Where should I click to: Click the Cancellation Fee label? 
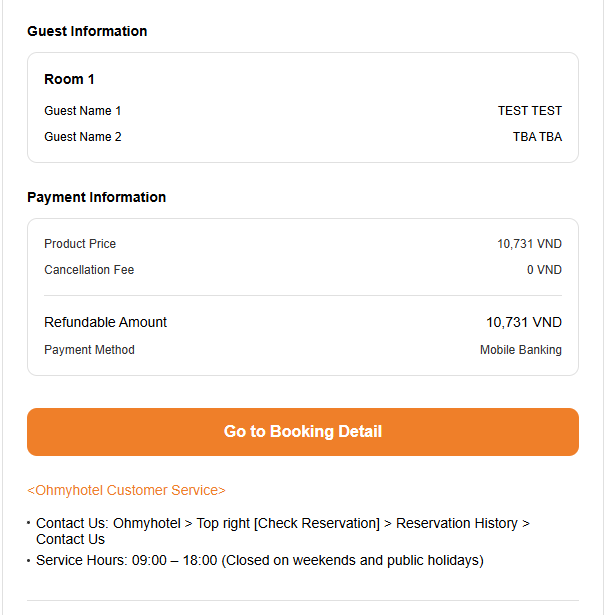tap(89, 270)
